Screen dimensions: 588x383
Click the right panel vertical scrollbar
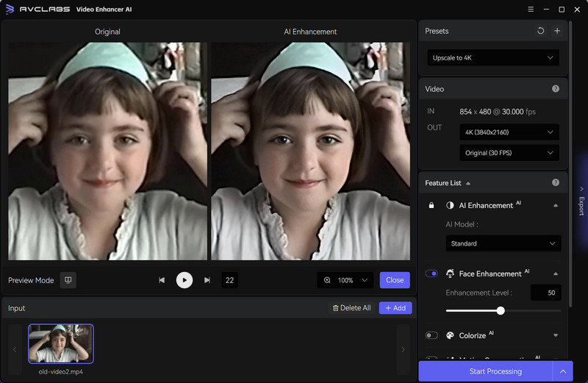pos(570,164)
